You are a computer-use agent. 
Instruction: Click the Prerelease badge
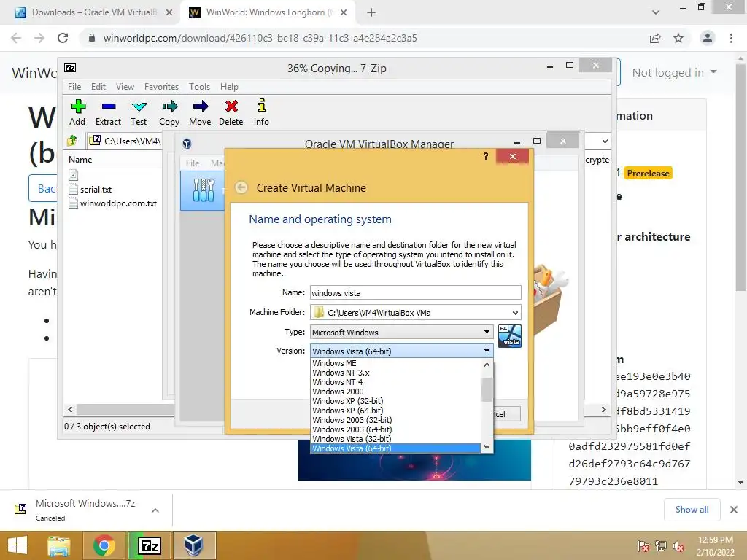[x=648, y=174]
